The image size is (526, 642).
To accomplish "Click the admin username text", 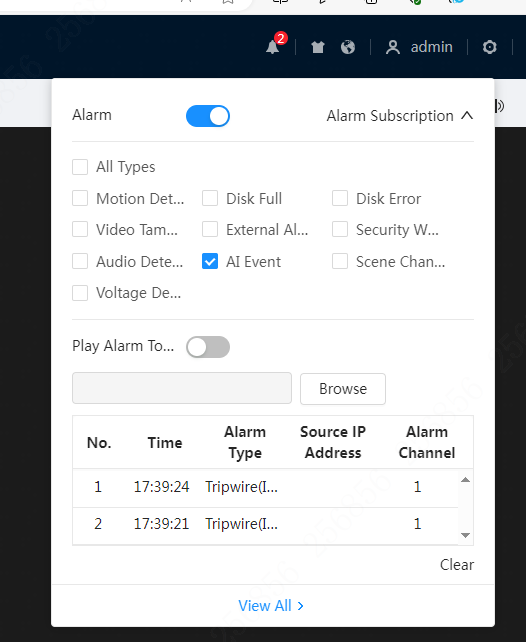I will pos(431,47).
